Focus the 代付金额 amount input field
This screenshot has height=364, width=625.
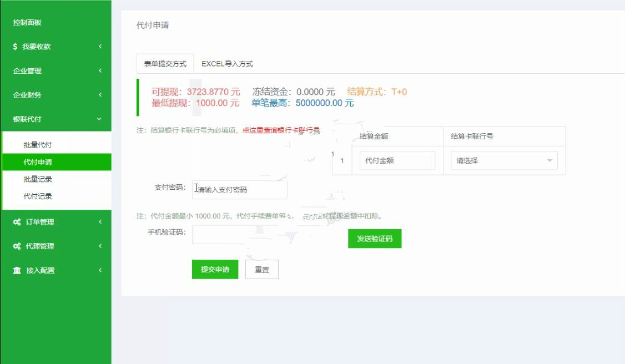(397, 161)
